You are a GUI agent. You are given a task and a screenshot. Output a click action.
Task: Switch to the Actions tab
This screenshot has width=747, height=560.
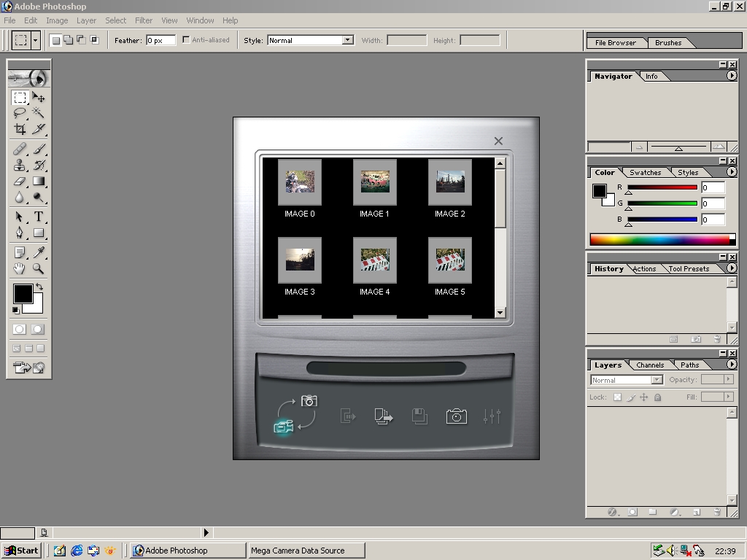[644, 268]
